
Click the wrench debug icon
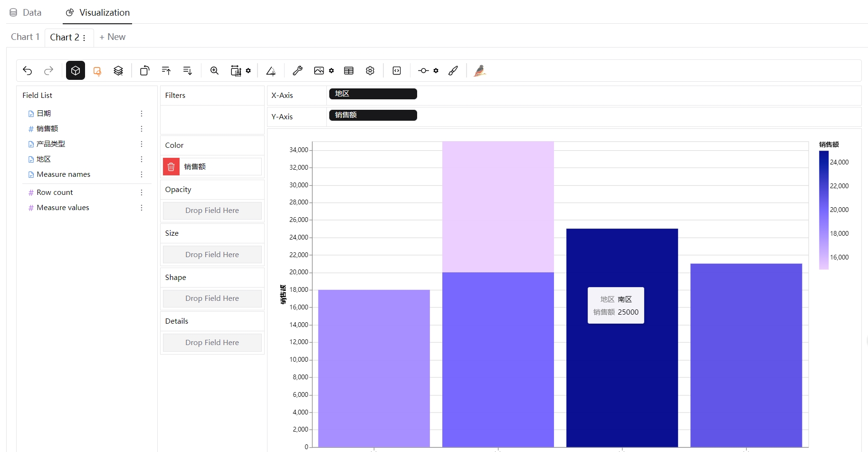click(298, 71)
